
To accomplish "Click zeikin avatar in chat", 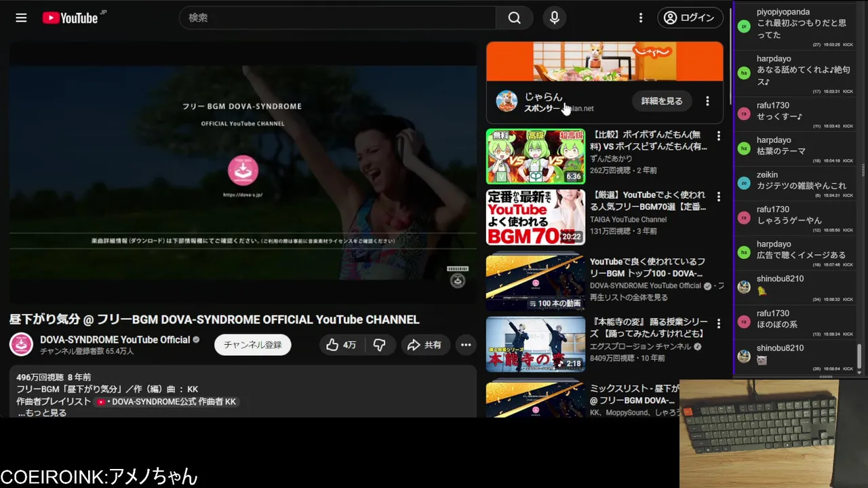I will click(744, 183).
